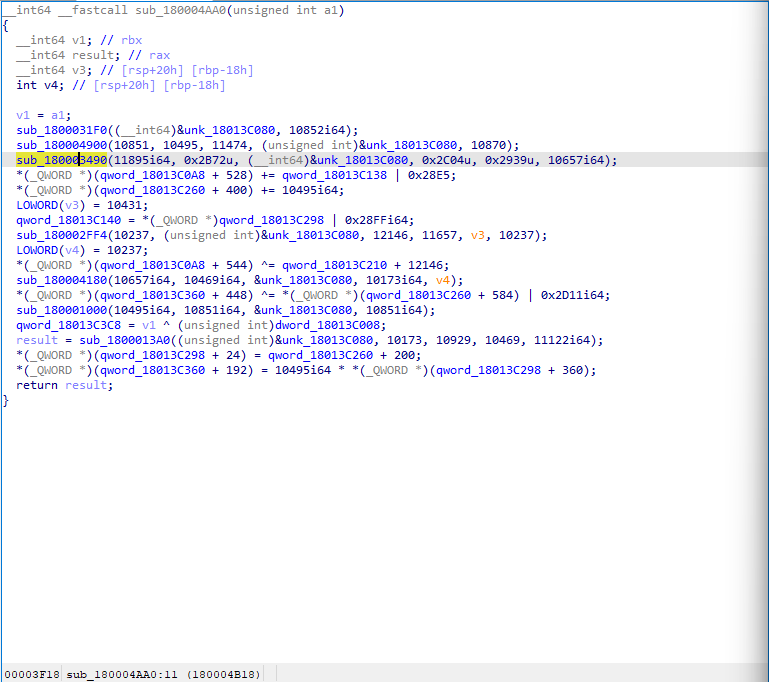Image resolution: width=769 pixels, height=682 pixels.
Task: Select 'LOWORD(v3) = 10431' statement
Action: (x=82, y=205)
